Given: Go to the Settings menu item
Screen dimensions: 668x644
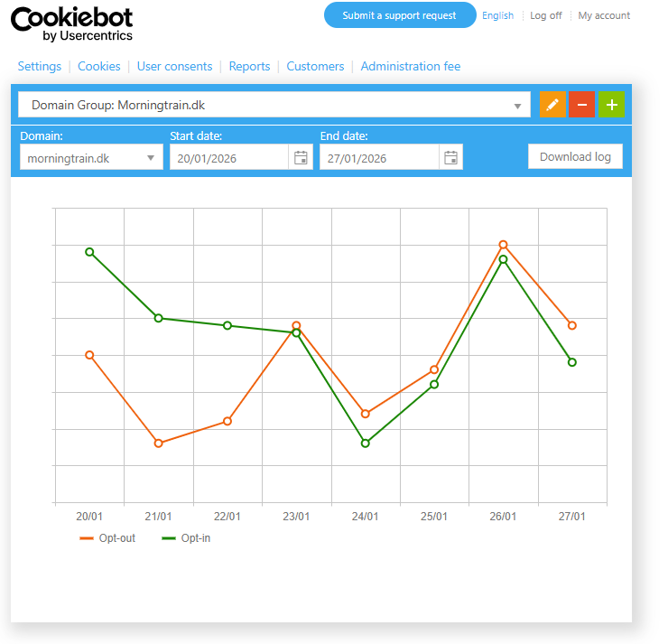Looking at the screenshot, I should pyautogui.click(x=40, y=66).
